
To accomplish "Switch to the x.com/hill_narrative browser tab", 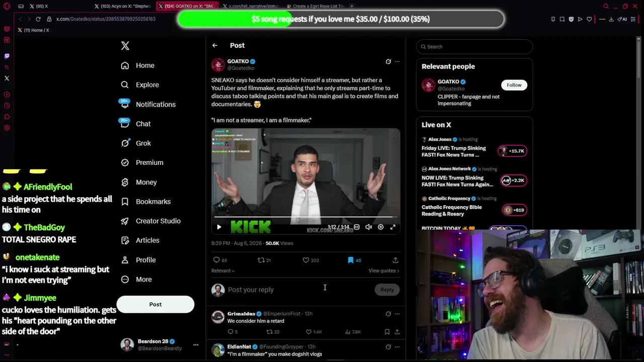I will click(250, 7).
